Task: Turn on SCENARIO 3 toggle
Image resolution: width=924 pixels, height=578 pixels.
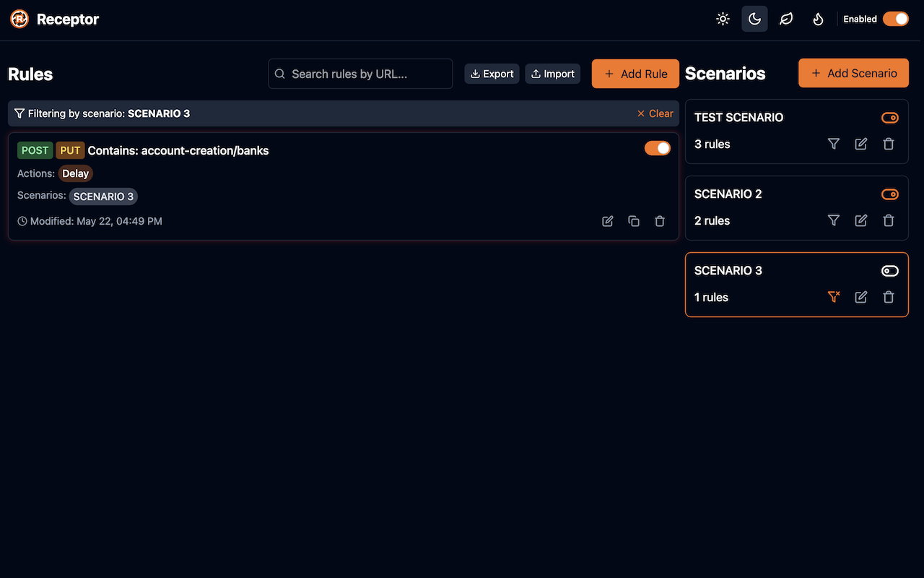Action: pos(889,271)
